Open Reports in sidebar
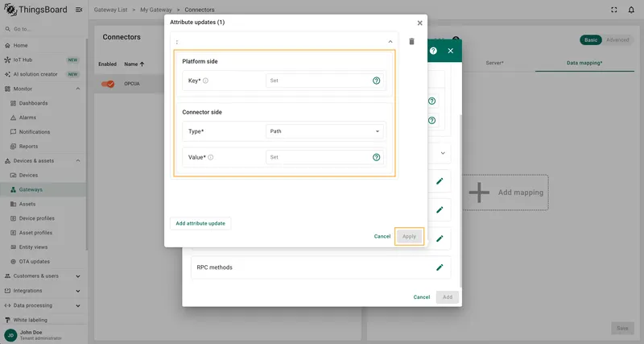644x344 pixels. pos(43,147)
